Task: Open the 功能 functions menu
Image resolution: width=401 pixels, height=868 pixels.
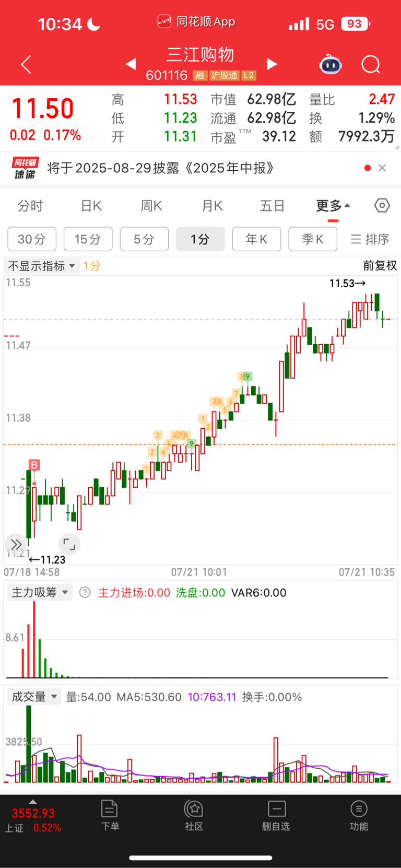Action: tap(359, 815)
